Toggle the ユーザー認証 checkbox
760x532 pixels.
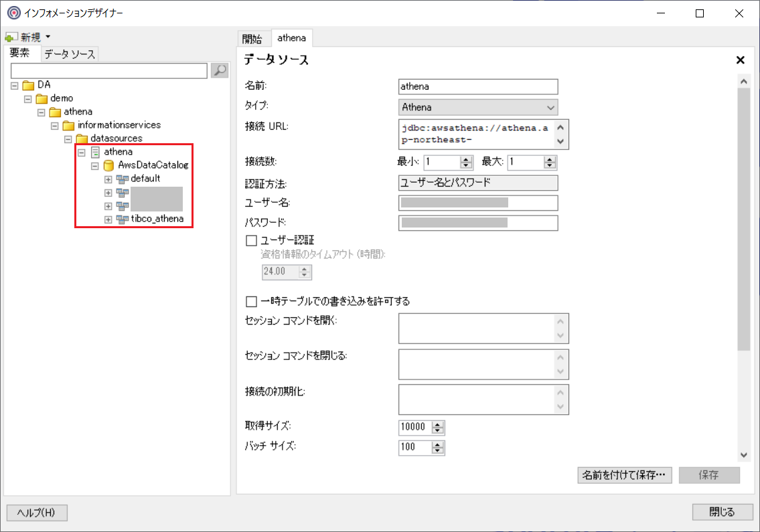coord(251,240)
